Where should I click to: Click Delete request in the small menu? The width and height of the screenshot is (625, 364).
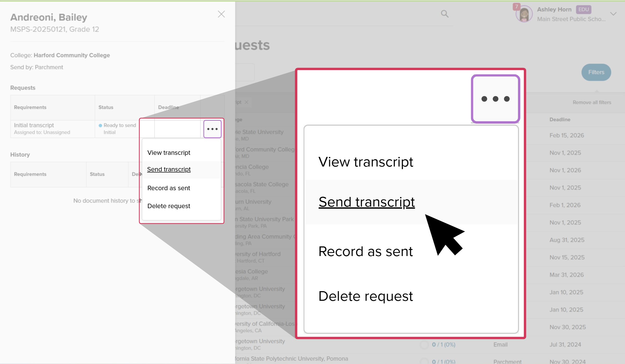pos(169,206)
